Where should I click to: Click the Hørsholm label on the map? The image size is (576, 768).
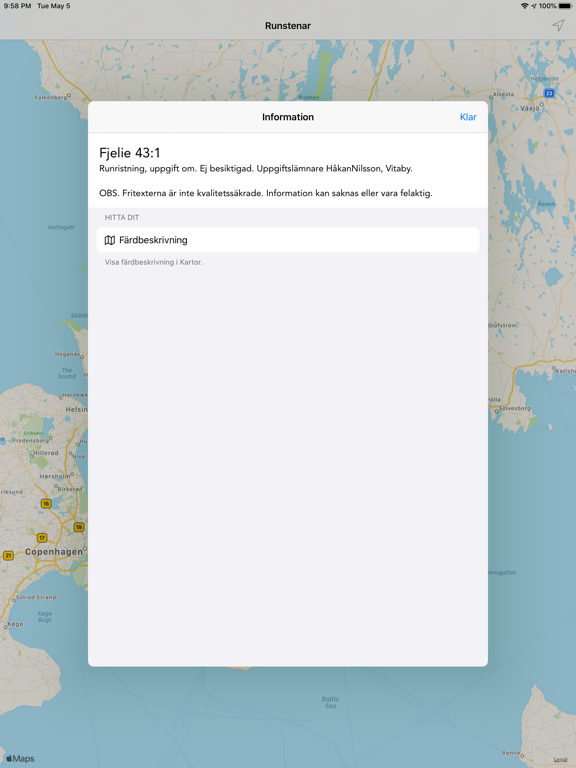[x=55, y=476]
